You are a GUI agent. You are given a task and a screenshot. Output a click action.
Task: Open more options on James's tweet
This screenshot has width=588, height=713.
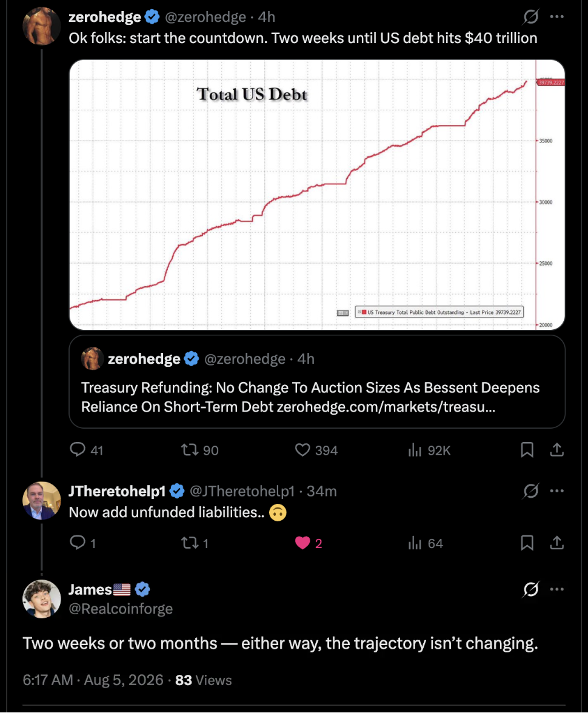[x=556, y=589]
